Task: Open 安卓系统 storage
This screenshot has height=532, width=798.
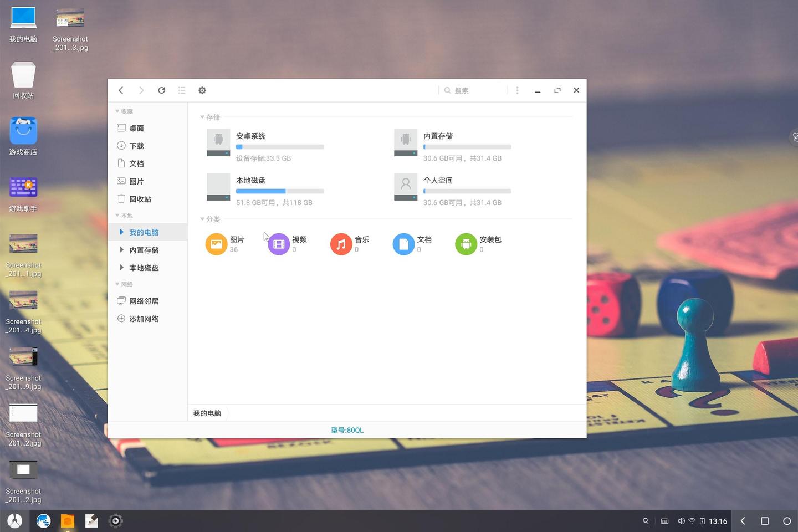Action: (250, 136)
